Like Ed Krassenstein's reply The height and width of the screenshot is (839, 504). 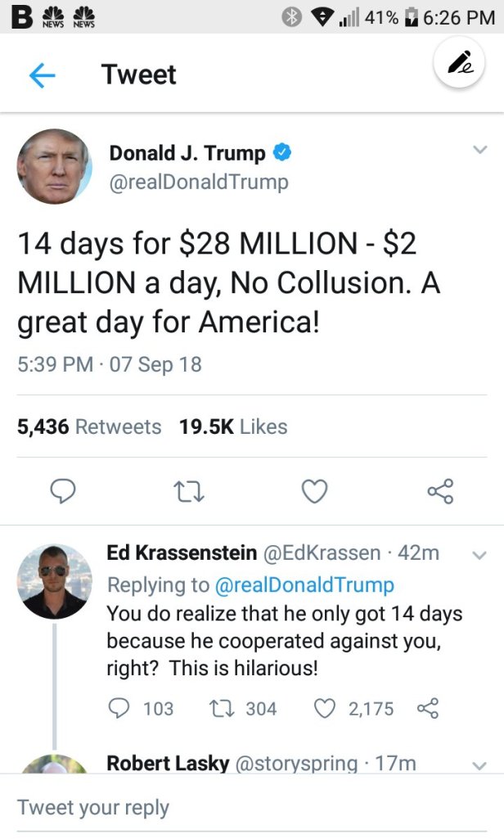click(325, 708)
